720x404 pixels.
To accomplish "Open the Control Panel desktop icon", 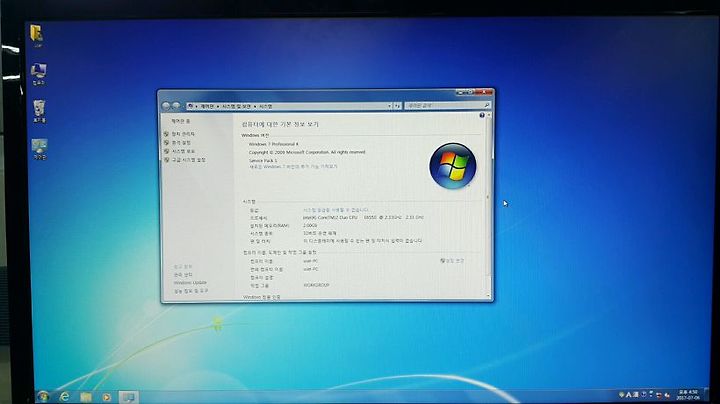I will click(39, 149).
